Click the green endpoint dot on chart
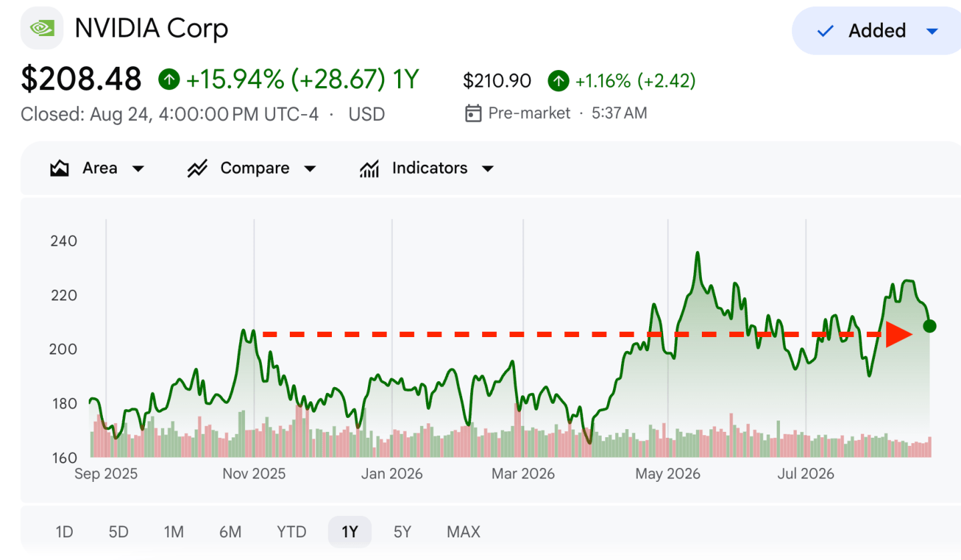Viewport: 961px width, 560px height. tap(929, 326)
